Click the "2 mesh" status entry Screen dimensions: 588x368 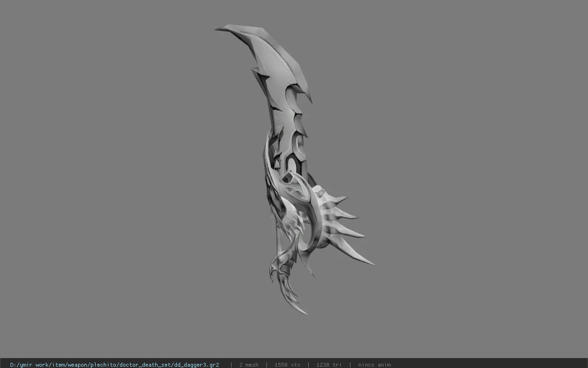click(x=249, y=365)
